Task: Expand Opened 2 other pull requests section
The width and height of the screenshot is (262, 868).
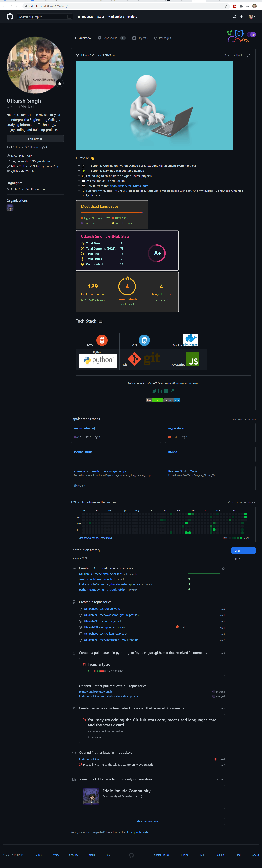Action: [x=223, y=686]
